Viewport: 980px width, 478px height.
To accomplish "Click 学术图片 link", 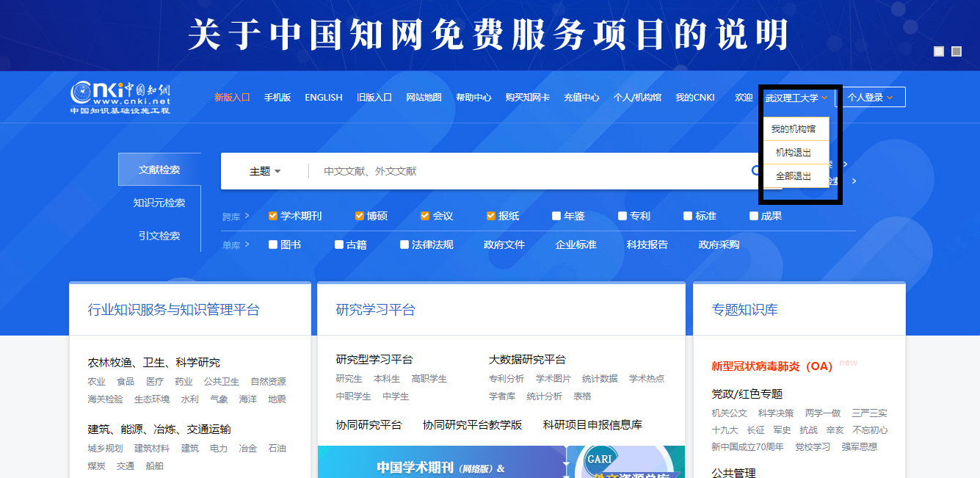I will (x=553, y=379).
